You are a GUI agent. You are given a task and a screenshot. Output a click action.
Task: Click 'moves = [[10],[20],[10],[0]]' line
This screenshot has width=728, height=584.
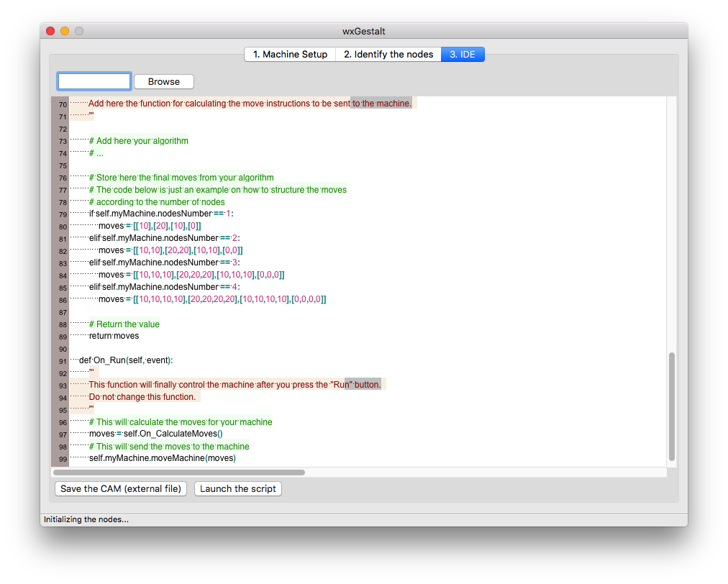[x=150, y=226]
